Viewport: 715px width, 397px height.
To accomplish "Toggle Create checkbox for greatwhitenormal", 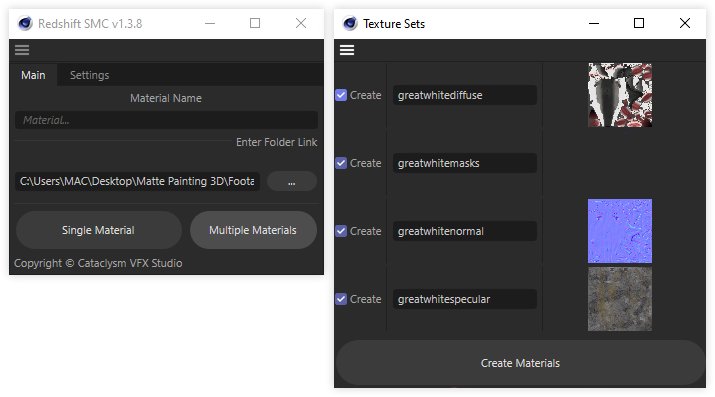I will click(341, 231).
